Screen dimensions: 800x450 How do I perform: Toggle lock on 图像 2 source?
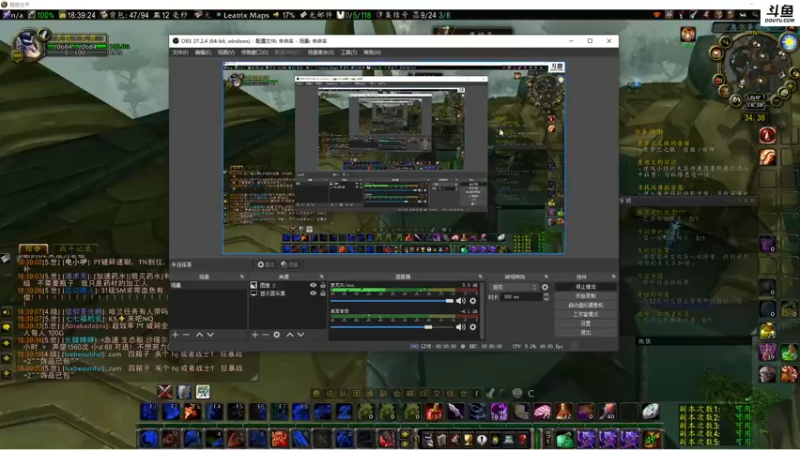[323, 286]
